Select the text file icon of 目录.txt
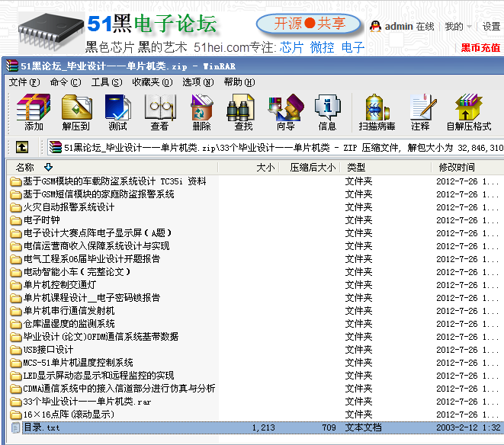The width and height of the screenshot is (504, 445). [x=15, y=427]
